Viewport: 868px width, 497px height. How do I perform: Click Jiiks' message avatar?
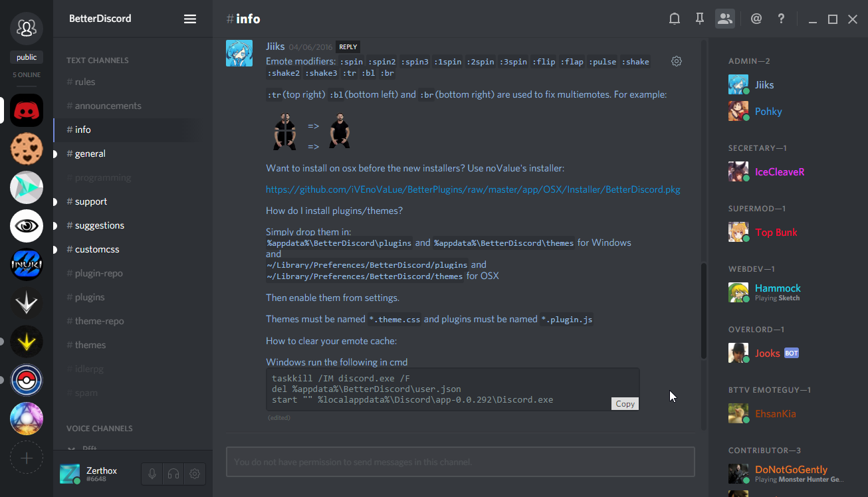click(x=239, y=53)
